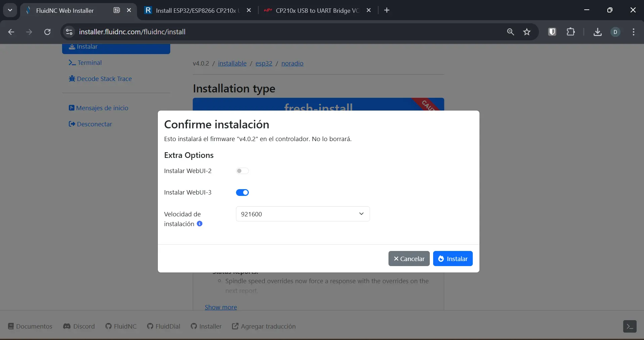
Task: Click the Cancelar button in the dialog
Action: 408,258
